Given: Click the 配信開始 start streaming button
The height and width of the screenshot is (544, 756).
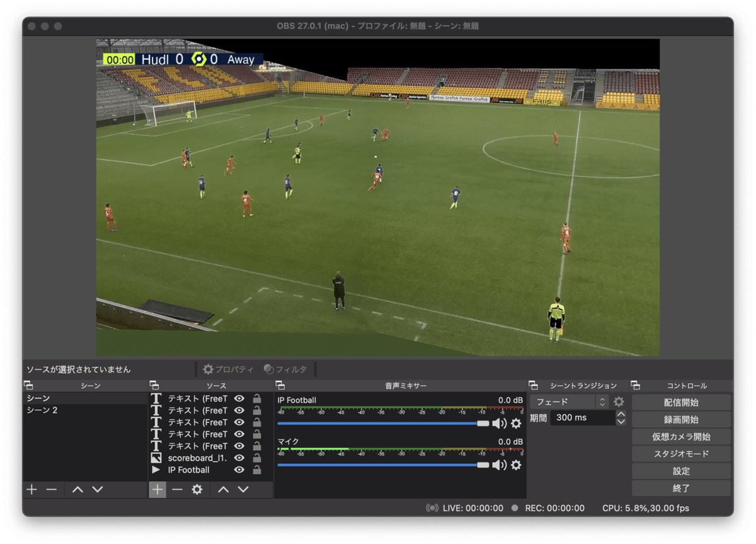Looking at the screenshot, I should pyautogui.click(x=682, y=402).
